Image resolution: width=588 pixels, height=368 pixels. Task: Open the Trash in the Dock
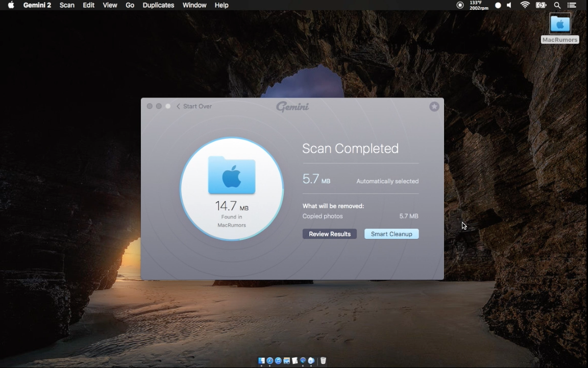click(x=323, y=360)
